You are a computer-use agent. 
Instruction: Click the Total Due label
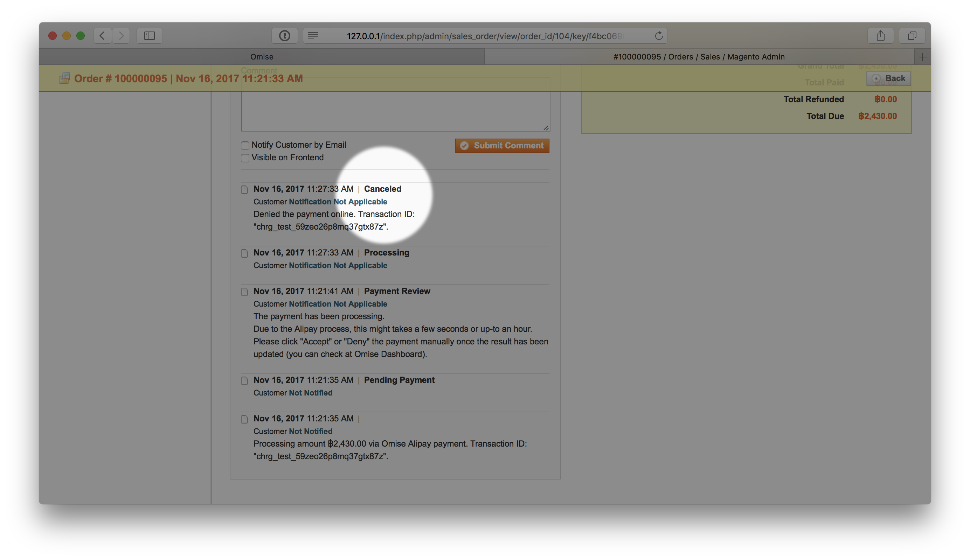click(825, 116)
